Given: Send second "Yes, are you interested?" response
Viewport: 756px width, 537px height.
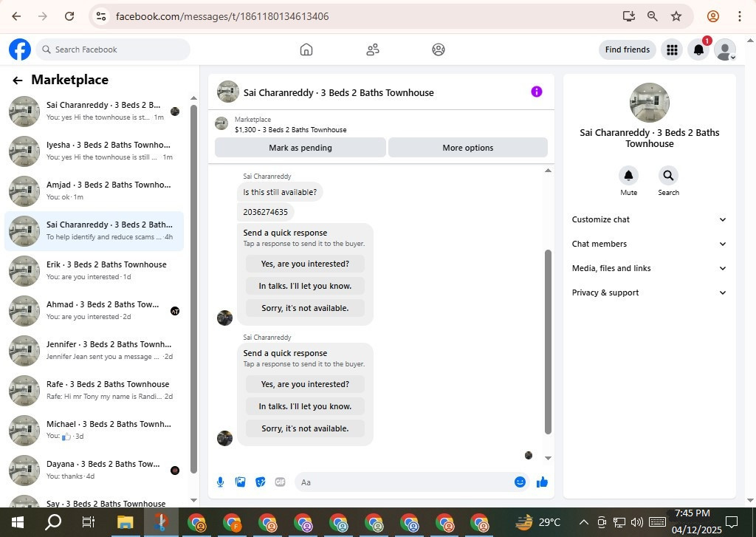Looking at the screenshot, I should point(305,385).
